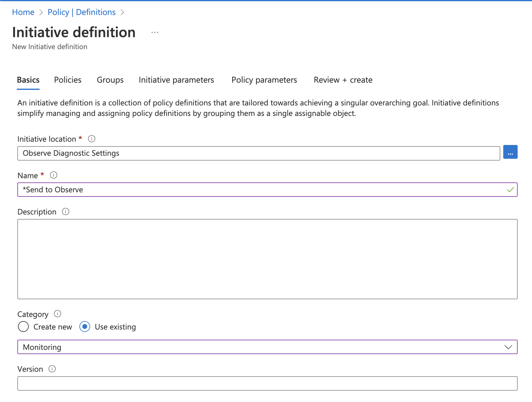Open the blue ellipsis location picker button
This screenshot has width=532, height=402.
tap(510, 152)
